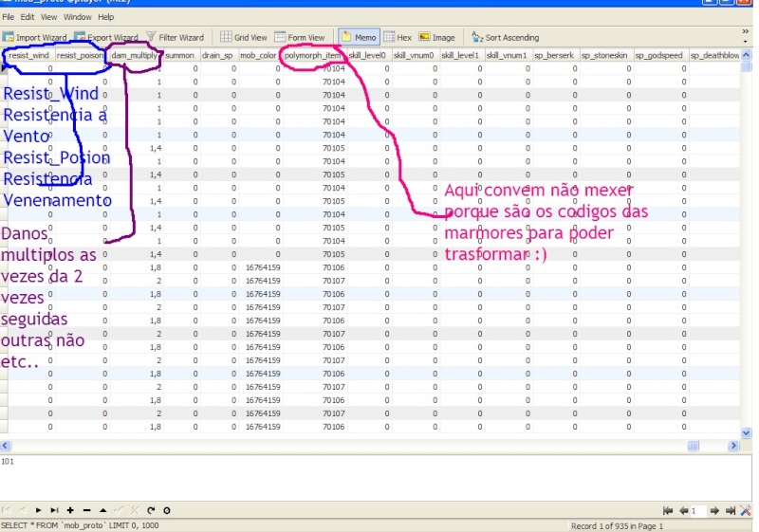The height and width of the screenshot is (532, 759).
Task: Click the post changes checkmark icon
Action: tap(120, 510)
